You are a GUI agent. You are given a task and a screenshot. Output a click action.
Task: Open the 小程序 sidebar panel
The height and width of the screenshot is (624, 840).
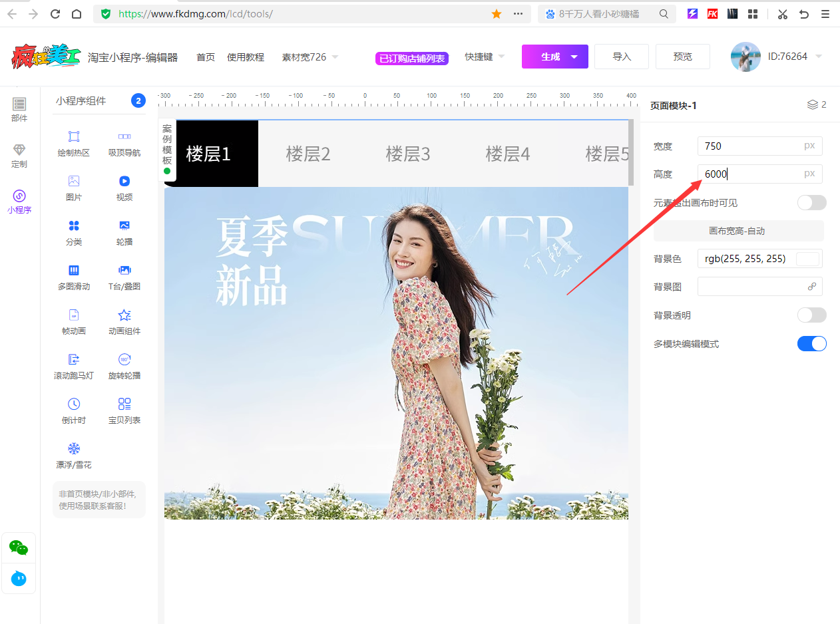19,202
